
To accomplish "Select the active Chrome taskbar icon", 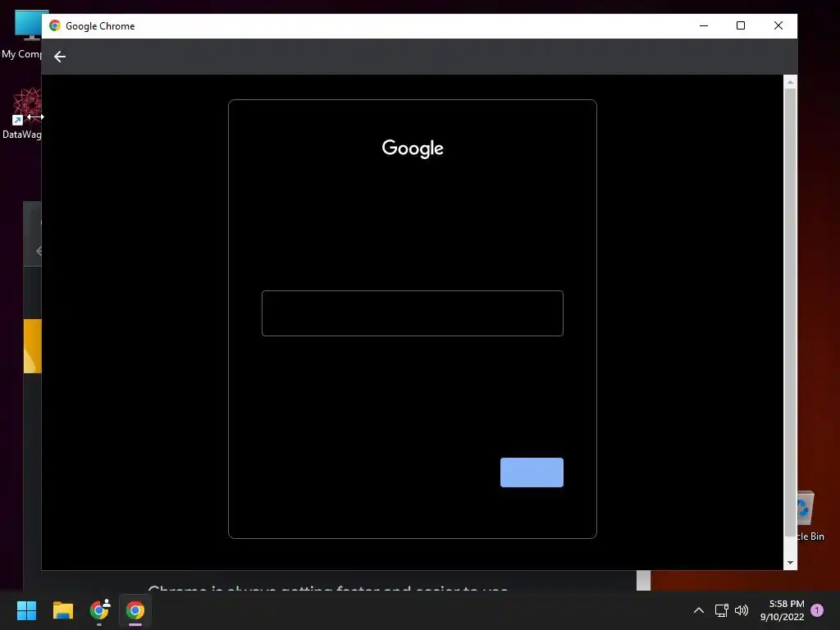I will coord(135,610).
